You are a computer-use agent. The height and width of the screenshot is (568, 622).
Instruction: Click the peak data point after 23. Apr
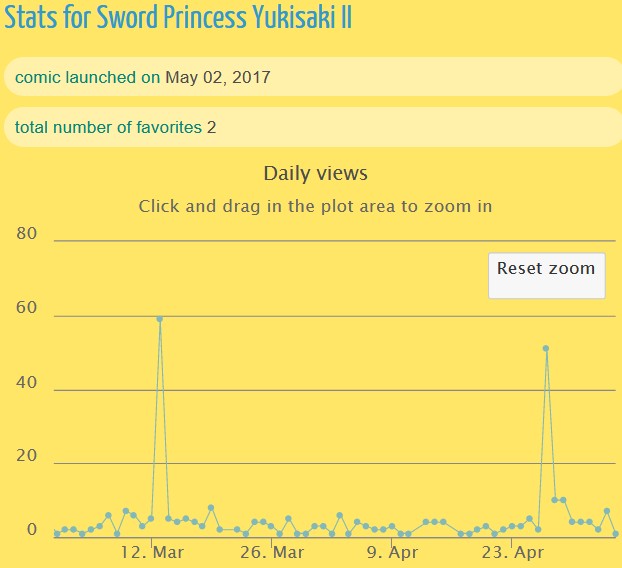click(x=546, y=349)
